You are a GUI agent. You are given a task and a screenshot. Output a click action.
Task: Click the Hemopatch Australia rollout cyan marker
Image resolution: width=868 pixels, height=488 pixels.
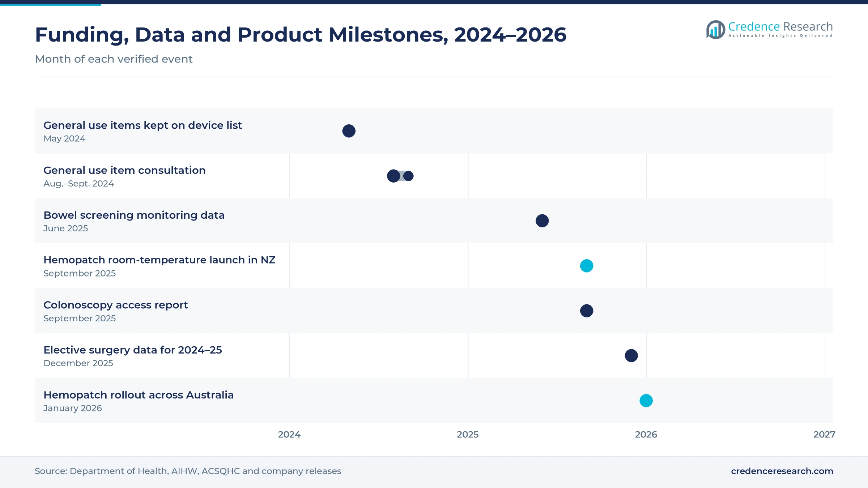tap(646, 401)
